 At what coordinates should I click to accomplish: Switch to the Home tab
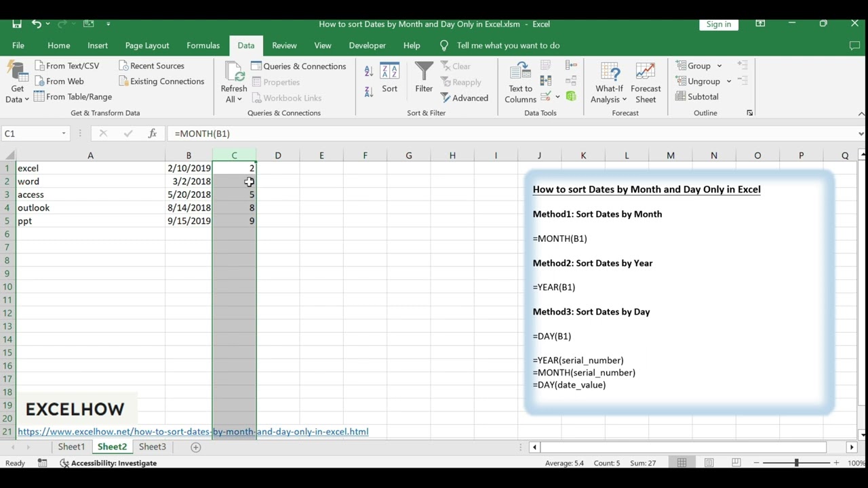pyautogui.click(x=58, y=45)
